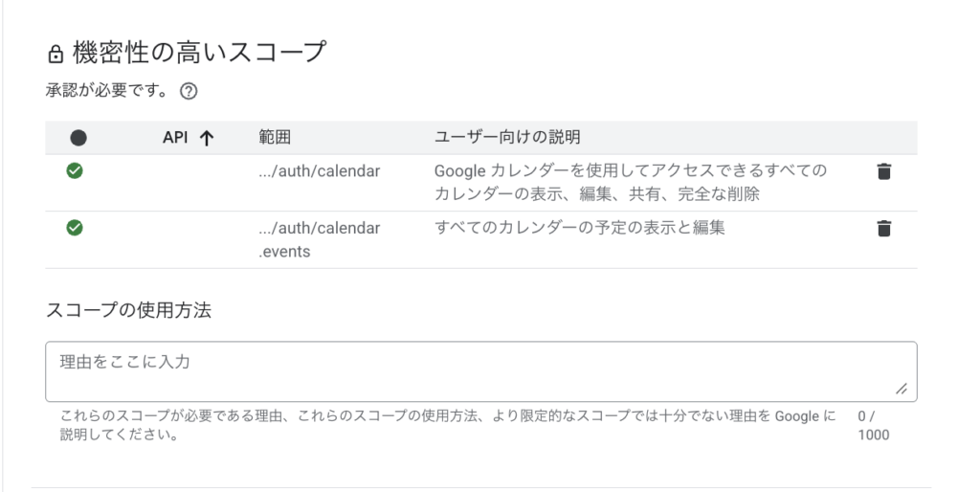Delete the .../auth/calendar.events scope row

click(x=884, y=229)
